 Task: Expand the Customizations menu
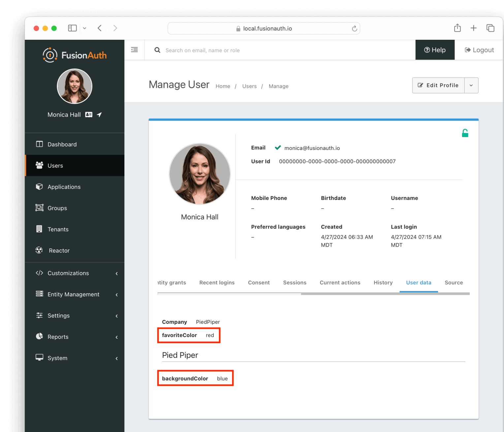[68, 273]
